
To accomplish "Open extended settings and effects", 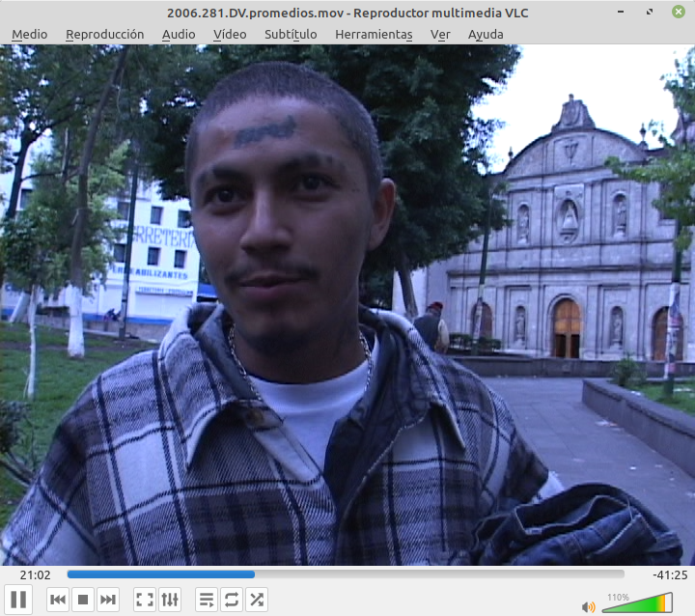I will click(170, 600).
